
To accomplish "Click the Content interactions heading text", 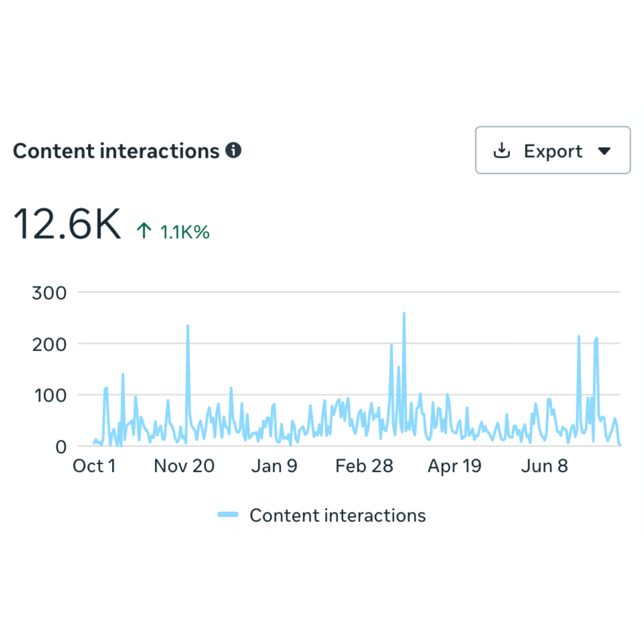I will click(116, 151).
